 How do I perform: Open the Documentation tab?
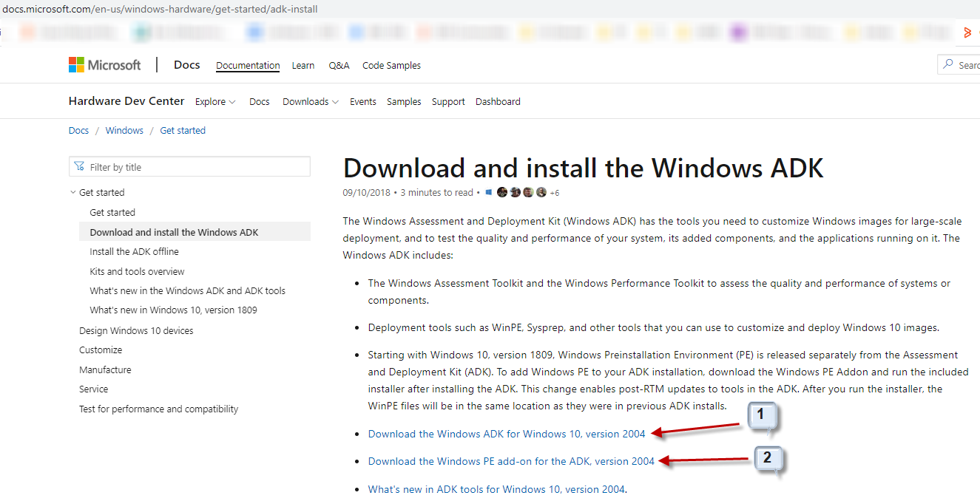pos(248,66)
